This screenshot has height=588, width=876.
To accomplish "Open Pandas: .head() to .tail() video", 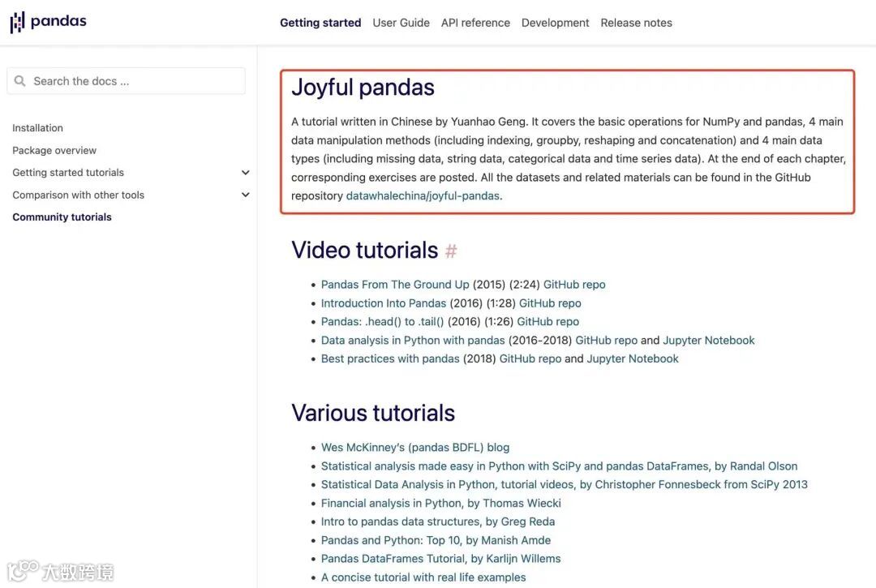I will tap(382, 322).
